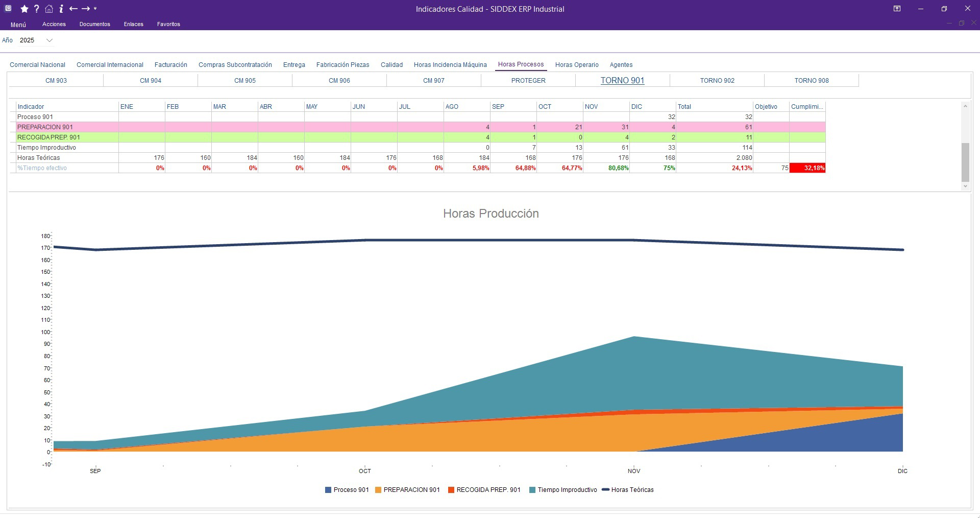This screenshot has width=980, height=518.
Task: Open the Año year dropdown
Action: [x=50, y=40]
